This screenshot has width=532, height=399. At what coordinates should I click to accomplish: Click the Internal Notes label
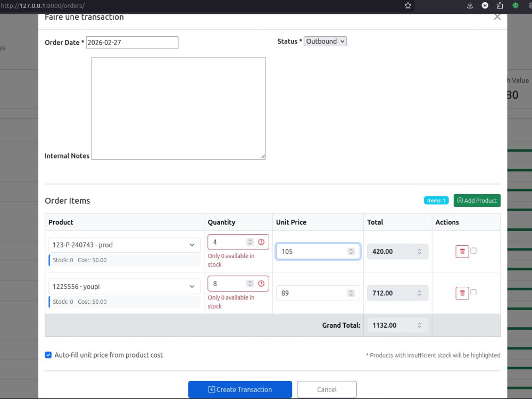67,156
